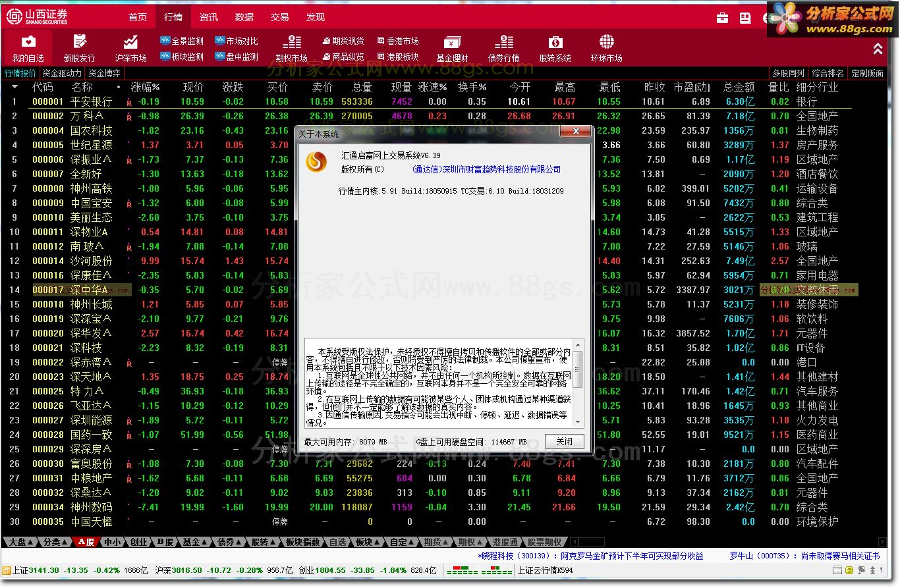Close About dialog with X button
The image size is (900, 588).
coord(575,132)
